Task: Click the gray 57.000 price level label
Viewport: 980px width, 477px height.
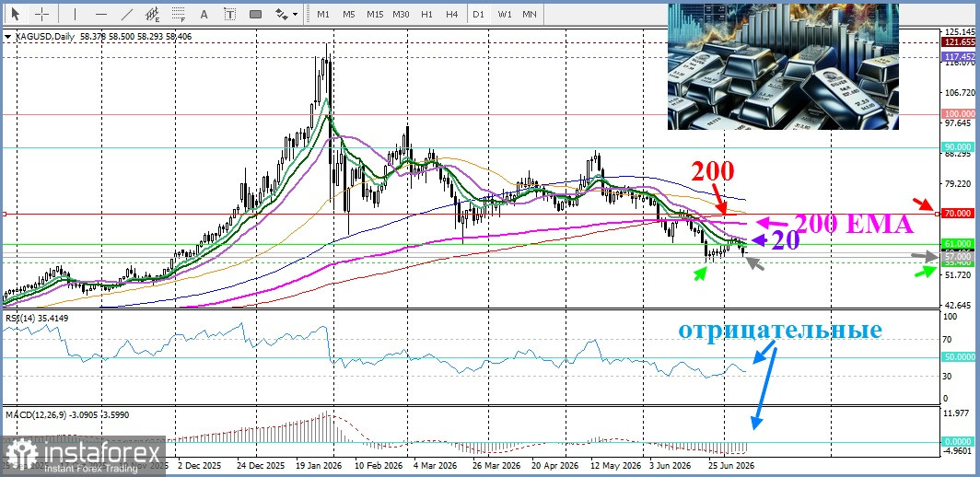Action: [x=958, y=257]
